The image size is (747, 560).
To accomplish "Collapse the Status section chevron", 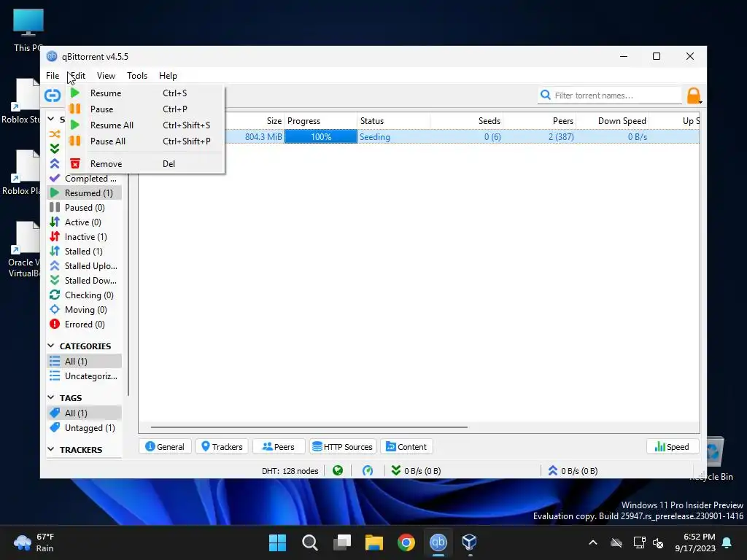I will coord(51,119).
